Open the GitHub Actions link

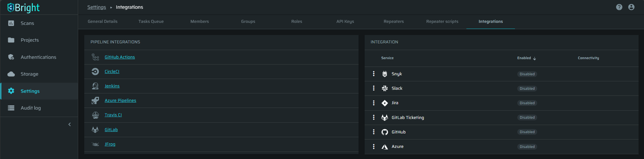(x=120, y=57)
